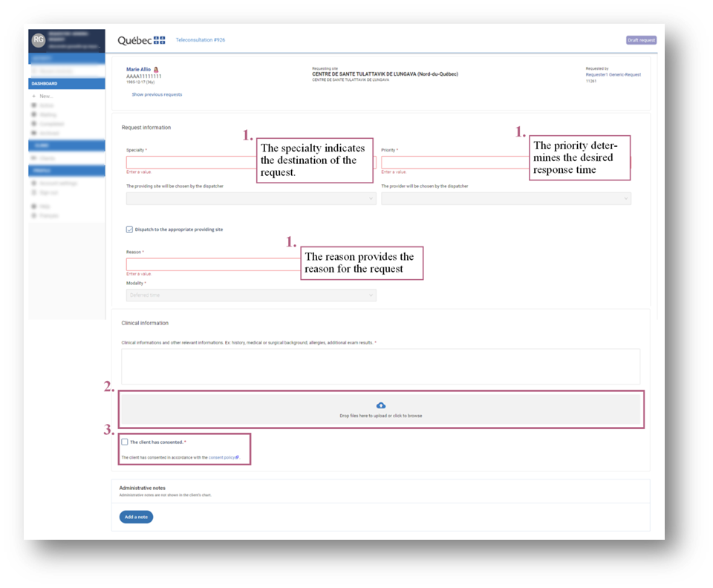Image resolution: width=713 pixels, height=588 pixels.
Task: Click patient ID AAAA11111111
Action: pos(143,76)
